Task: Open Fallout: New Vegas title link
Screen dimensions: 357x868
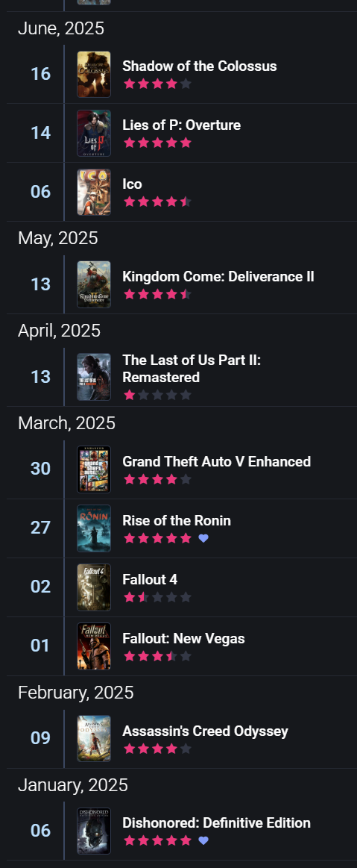Action: [183, 638]
